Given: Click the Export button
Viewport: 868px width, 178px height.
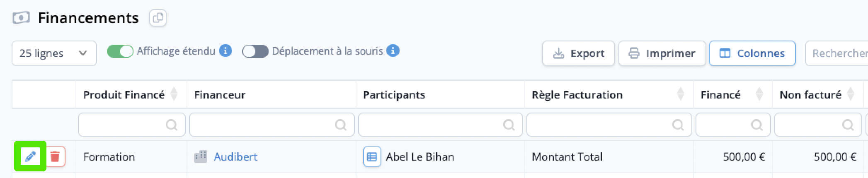Looking at the screenshot, I should [579, 53].
